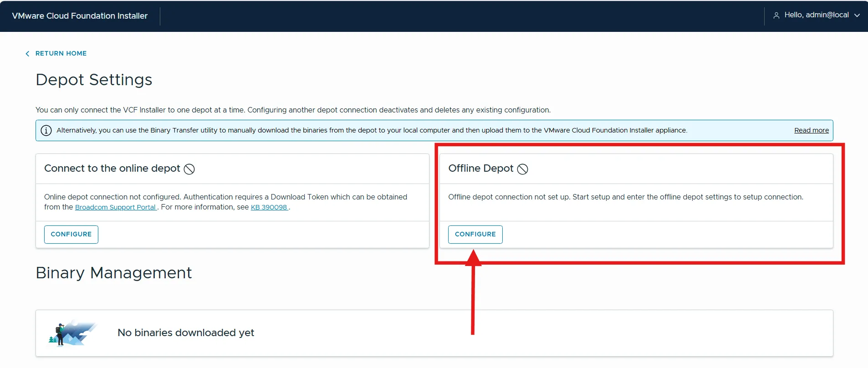
Task: Click the online depot not-configured status icon
Action: [189, 169]
